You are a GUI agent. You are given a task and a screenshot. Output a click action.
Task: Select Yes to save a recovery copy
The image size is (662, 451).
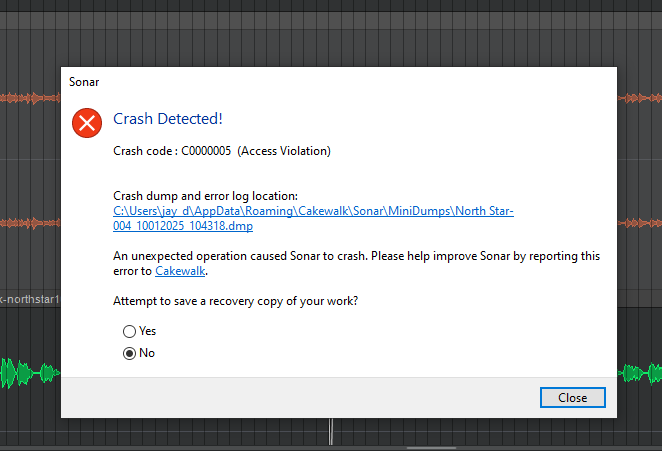coord(129,331)
